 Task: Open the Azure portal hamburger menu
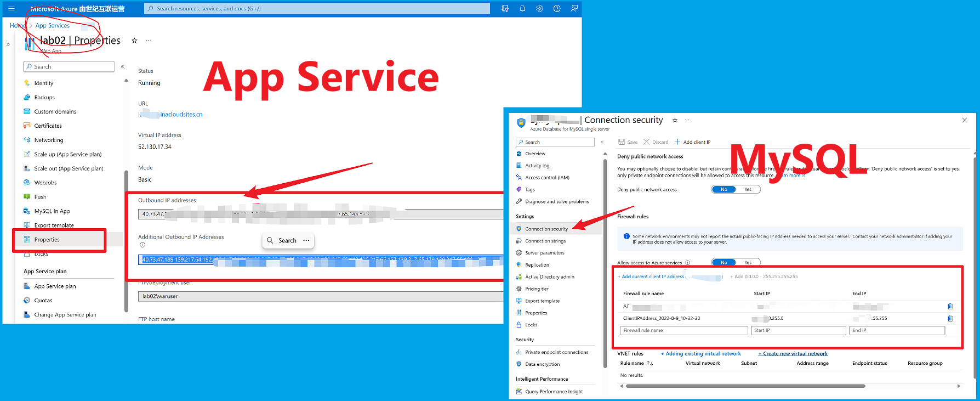point(12,9)
